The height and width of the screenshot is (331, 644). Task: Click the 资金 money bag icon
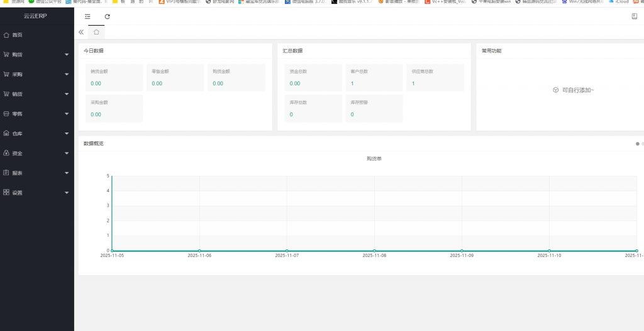pos(6,153)
